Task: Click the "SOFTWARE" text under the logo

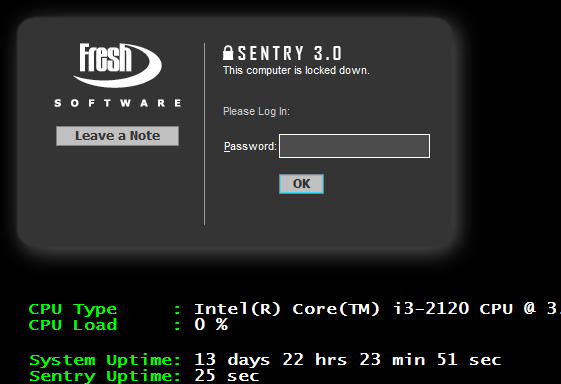Action: 118,103
